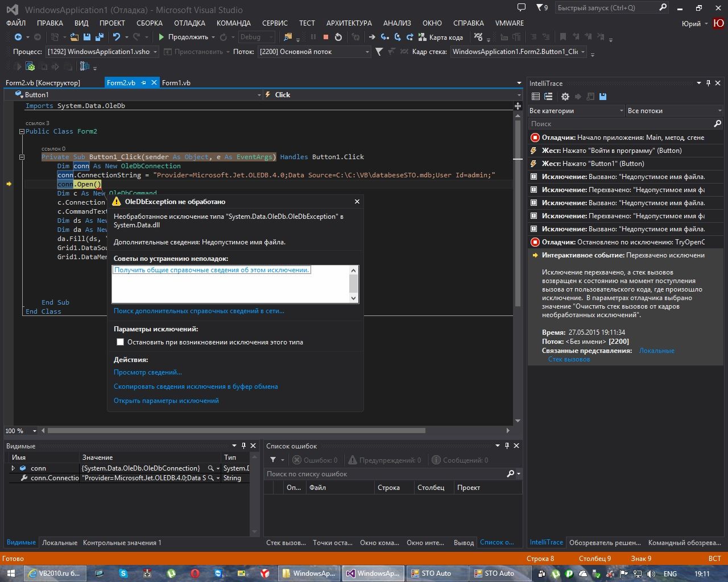Open Карта кода code map
Screen dimensions: 728x582
click(x=441, y=37)
